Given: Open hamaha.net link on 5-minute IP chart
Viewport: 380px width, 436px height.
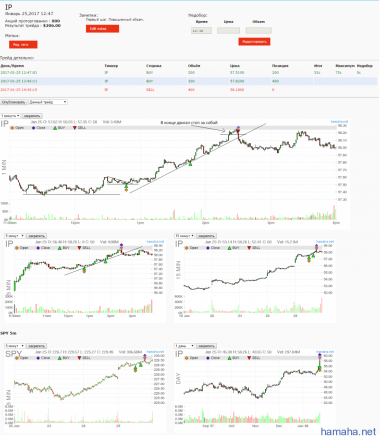Looking at the screenshot, I should [155, 242].
